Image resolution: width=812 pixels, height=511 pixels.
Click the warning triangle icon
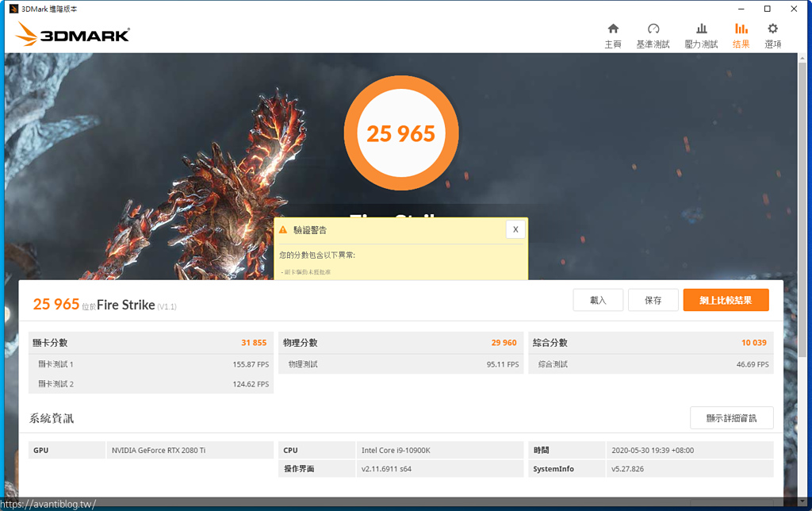(x=283, y=229)
